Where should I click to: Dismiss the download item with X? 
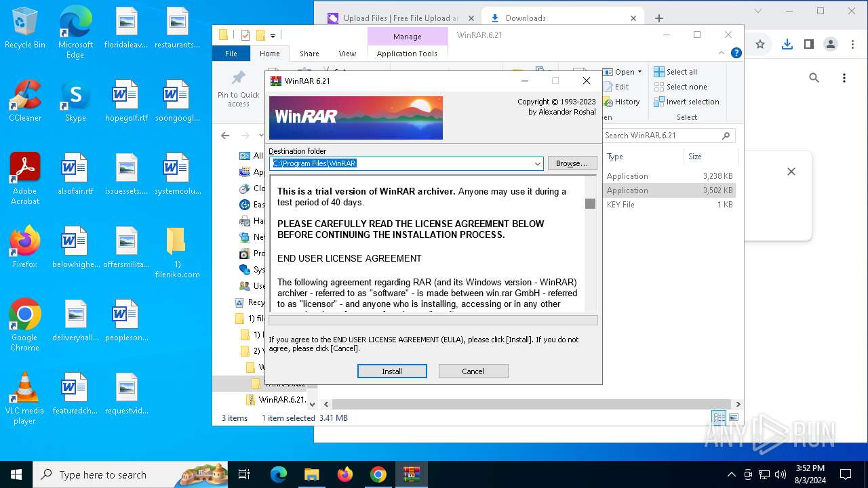pos(791,171)
